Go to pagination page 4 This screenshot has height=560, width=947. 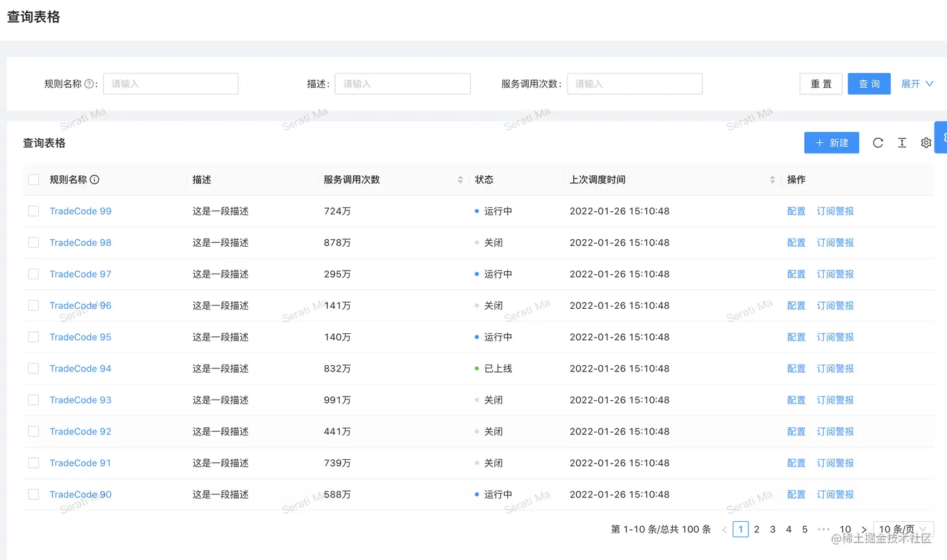[789, 529]
